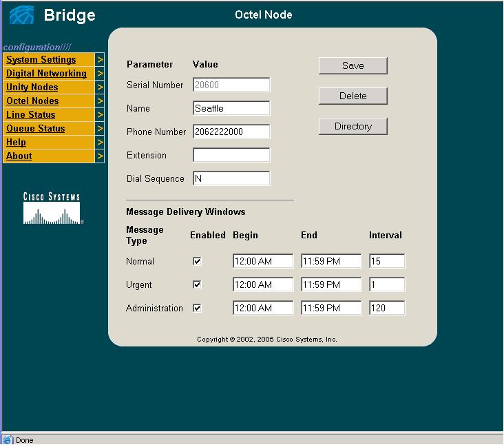Save the Octel node settings

pos(353,65)
